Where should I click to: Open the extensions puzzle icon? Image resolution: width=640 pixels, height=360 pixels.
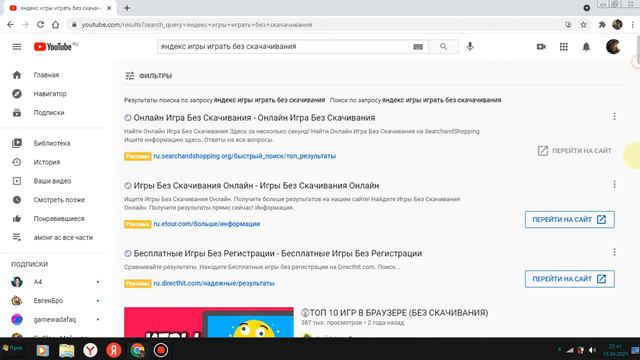tap(602, 24)
